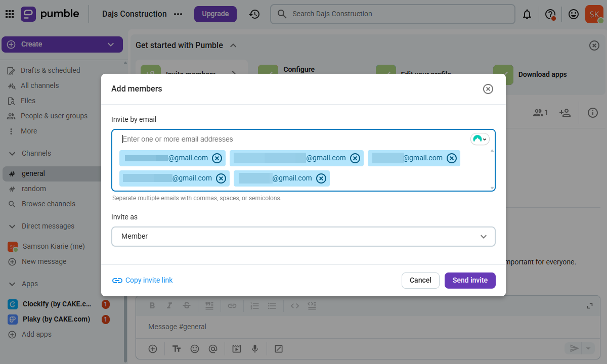Image resolution: width=607 pixels, height=364 pixels.
Task: Open notifications bell
Action: (x=527, y=14)
